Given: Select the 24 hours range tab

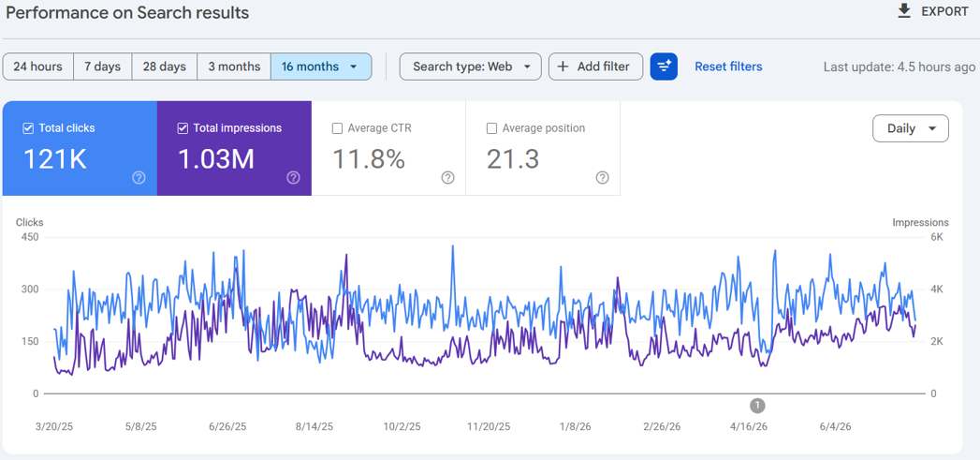Looking at the screenshot, I should (38, 67).
